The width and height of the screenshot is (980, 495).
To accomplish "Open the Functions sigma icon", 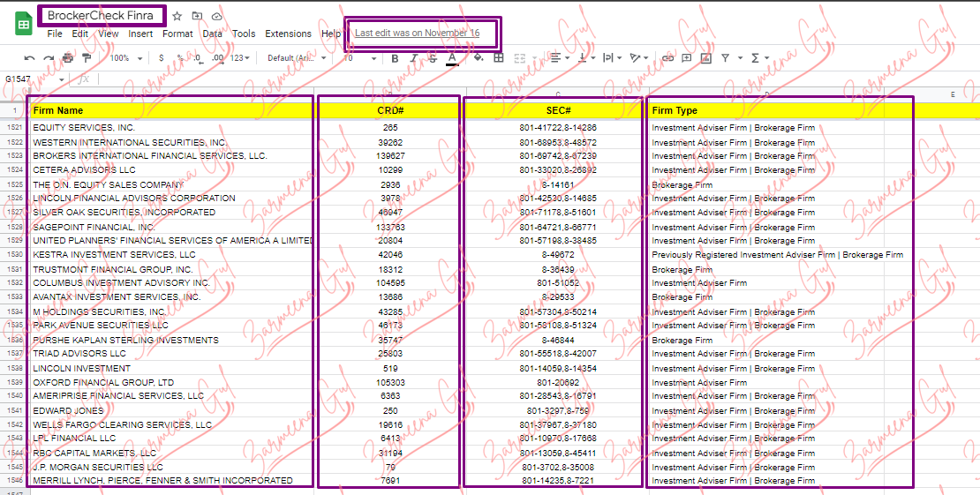I will coord(755,58).
